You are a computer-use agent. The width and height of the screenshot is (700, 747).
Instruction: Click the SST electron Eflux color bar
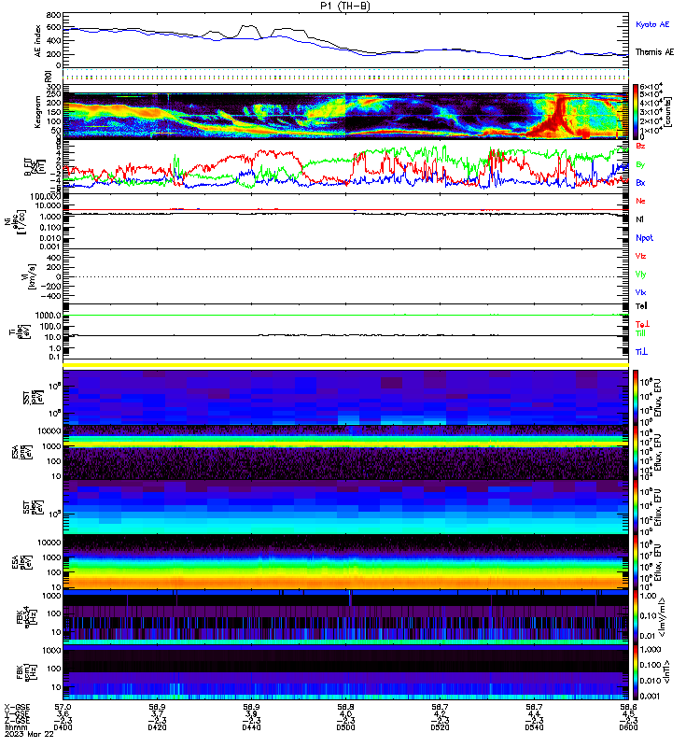[636, 507]
